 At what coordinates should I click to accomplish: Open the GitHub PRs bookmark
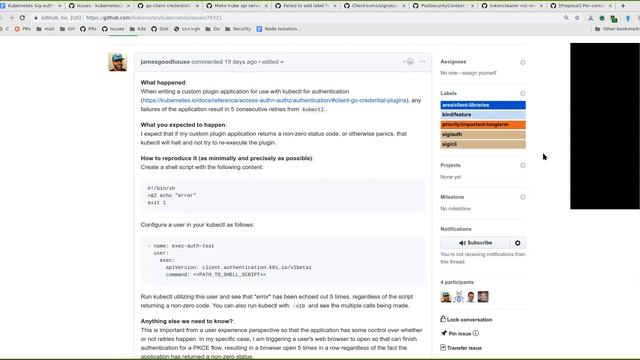tap(88, 29)
